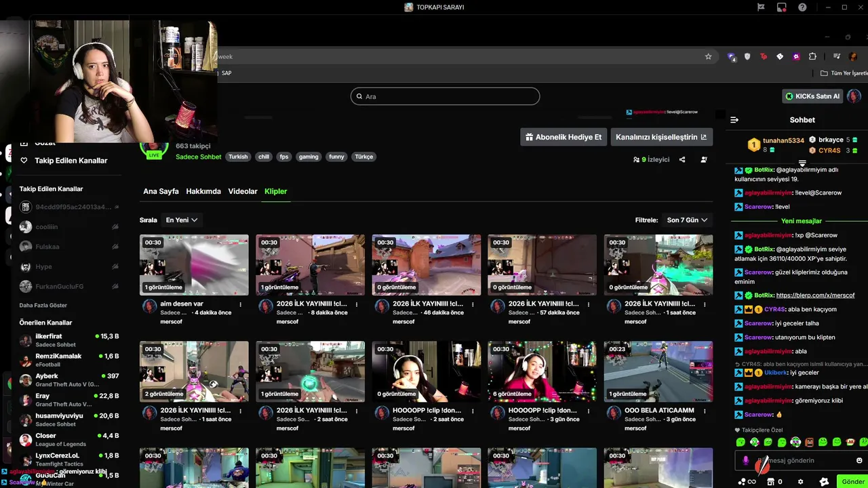Open the blerp.com link in chat
The image size is (868, 488).
(x=815, y=296)
